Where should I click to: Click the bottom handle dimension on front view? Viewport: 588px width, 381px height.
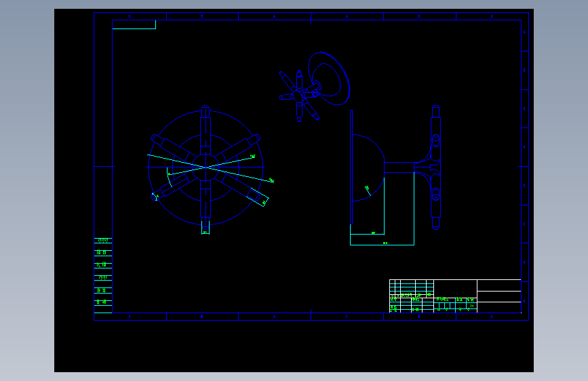point(205,228)
